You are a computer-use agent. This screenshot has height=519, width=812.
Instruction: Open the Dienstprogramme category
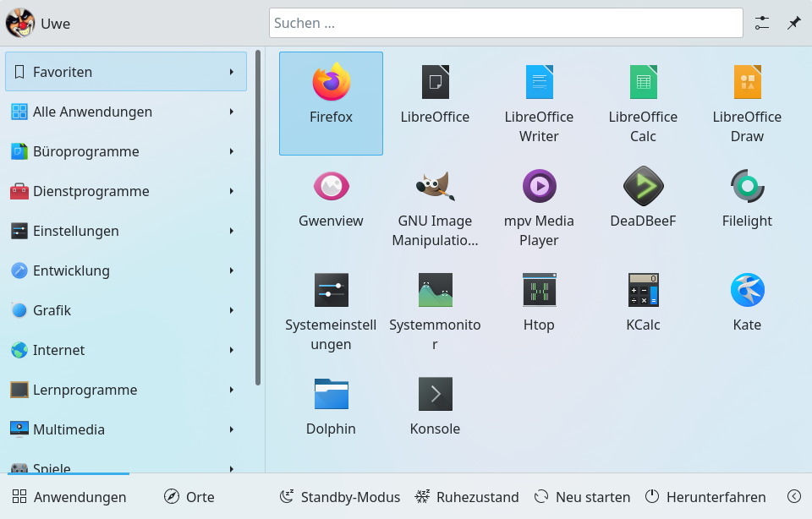click(x=126, y=191)
